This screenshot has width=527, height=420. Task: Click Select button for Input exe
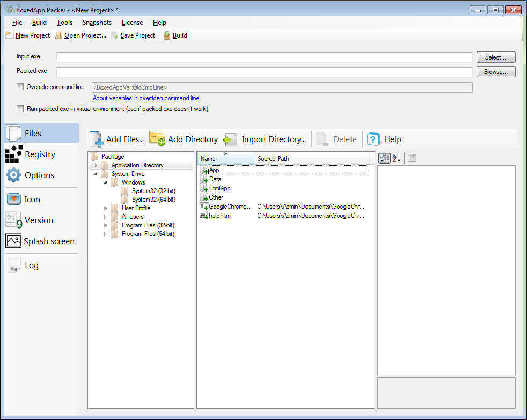point(495,57)
